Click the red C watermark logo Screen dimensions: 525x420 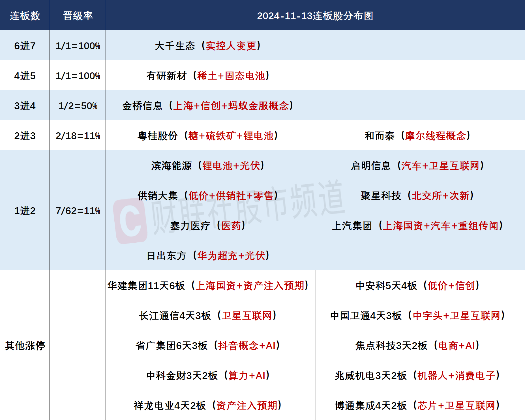coord(130,221)
